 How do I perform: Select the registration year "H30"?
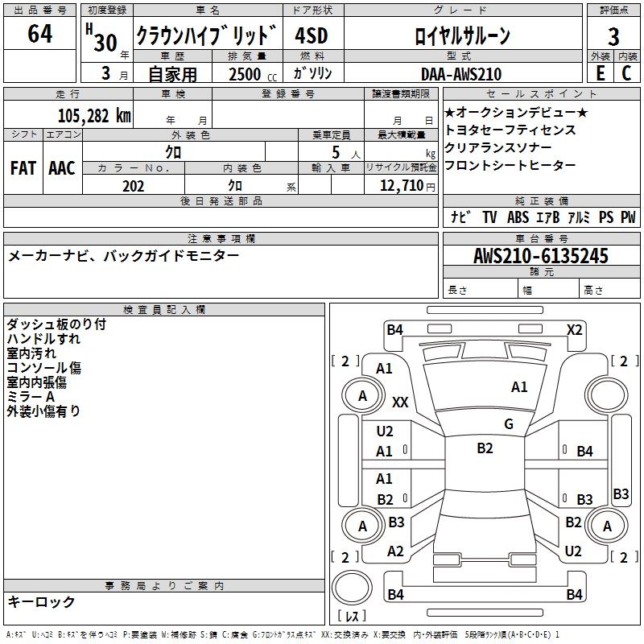coord(101,38)
